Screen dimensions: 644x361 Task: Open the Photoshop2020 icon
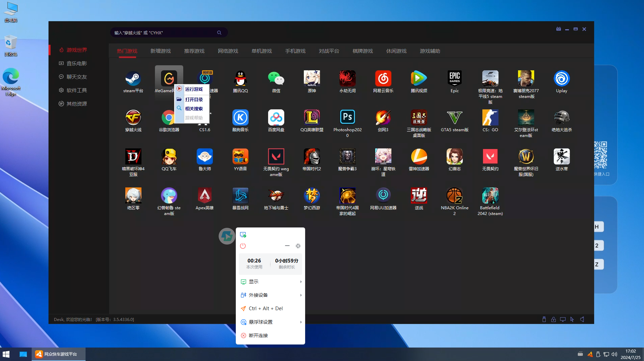tap(347, 117)
